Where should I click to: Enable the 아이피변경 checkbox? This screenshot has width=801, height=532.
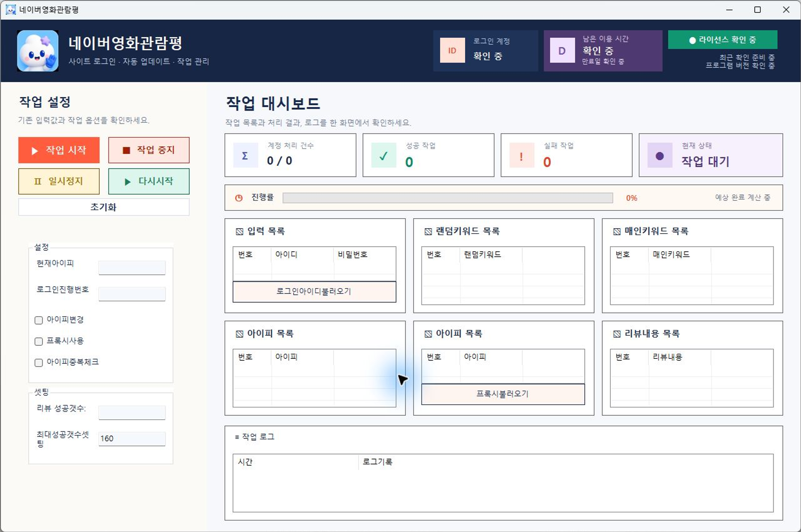[x=39, y=320]
